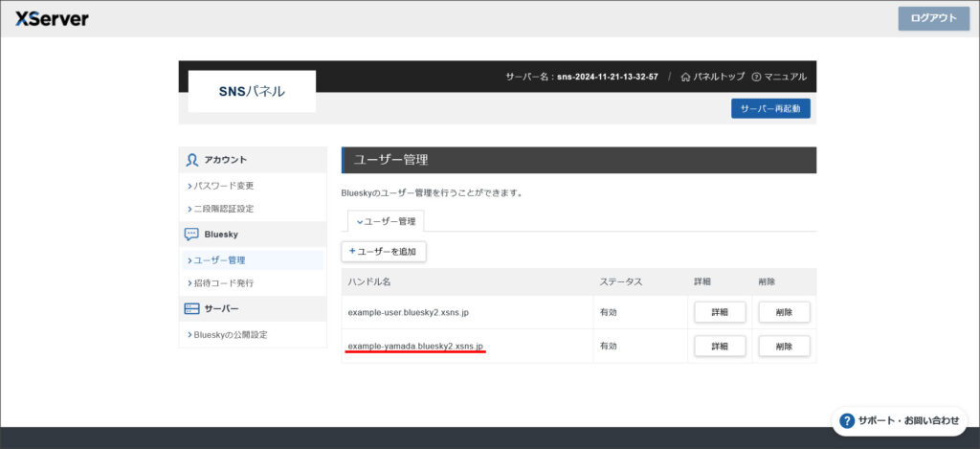Viewport: 980px width, 449px height.
Task: Click the plus icon on ユーザーを追加
Action: 352,251
